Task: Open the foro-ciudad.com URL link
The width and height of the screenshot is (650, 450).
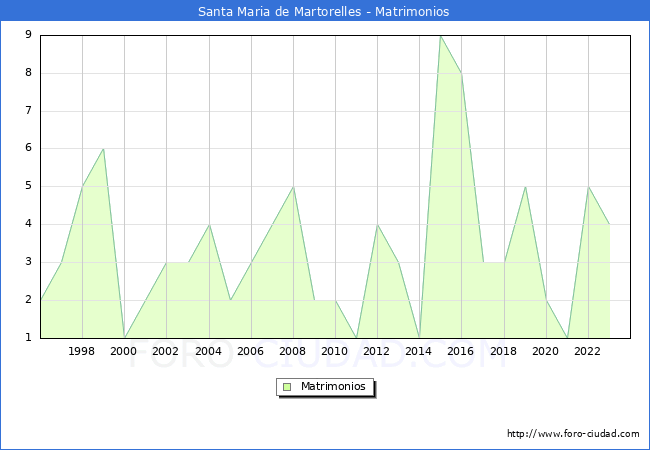Action: point(573,433)
